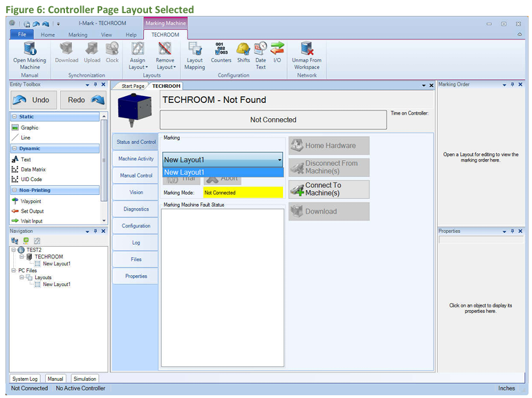Click the Undo button
Screen dimensions: 532x398
pos(32,100)
